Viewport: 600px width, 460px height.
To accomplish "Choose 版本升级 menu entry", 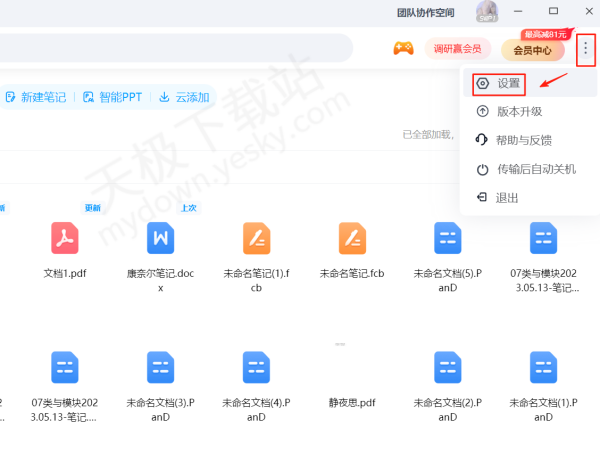I will click(x=518, y=111).
